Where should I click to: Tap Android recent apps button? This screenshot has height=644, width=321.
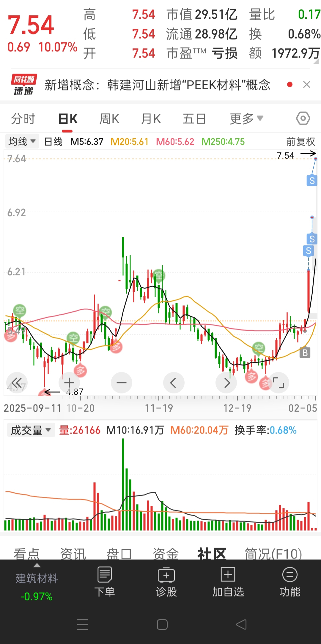pos(83,624)
